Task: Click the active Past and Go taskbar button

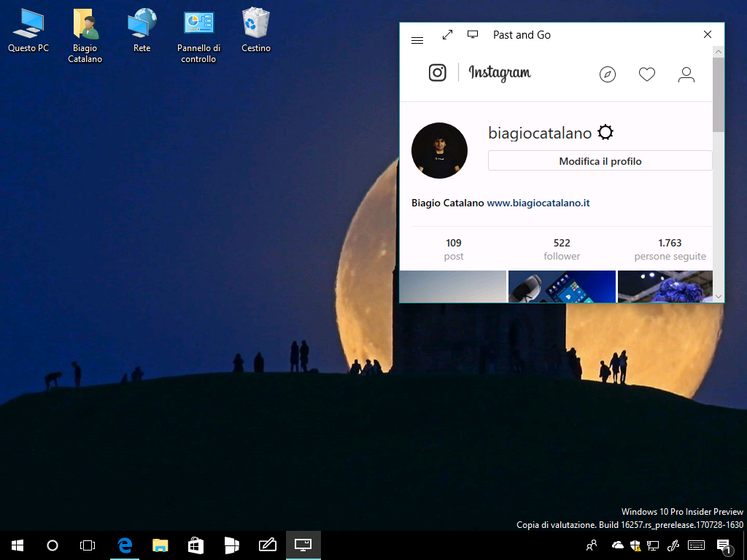Action: 303,545
